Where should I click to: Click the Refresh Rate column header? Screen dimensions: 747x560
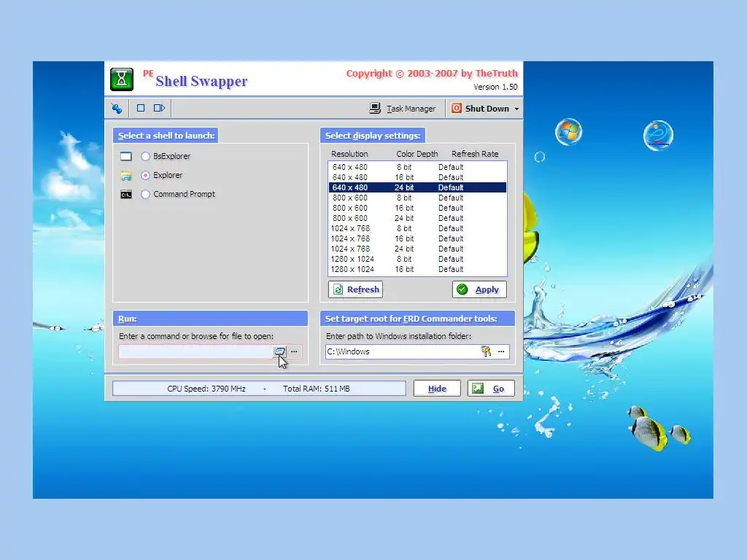475,154
